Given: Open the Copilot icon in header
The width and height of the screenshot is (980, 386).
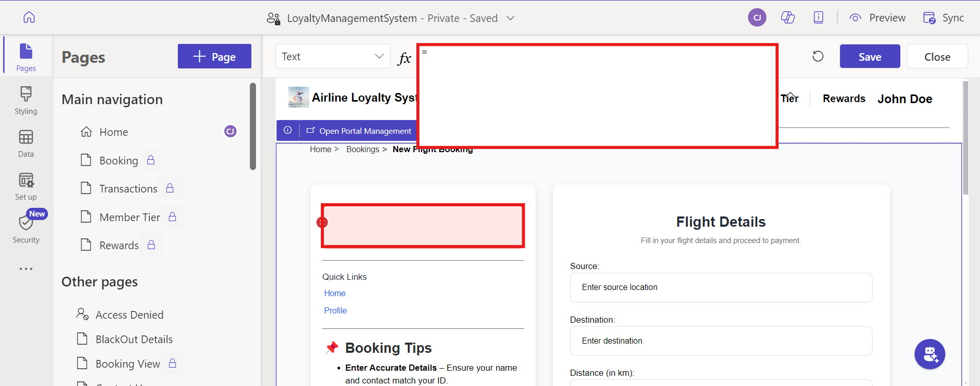Looking at the screenshot, I should coord(787,18).
